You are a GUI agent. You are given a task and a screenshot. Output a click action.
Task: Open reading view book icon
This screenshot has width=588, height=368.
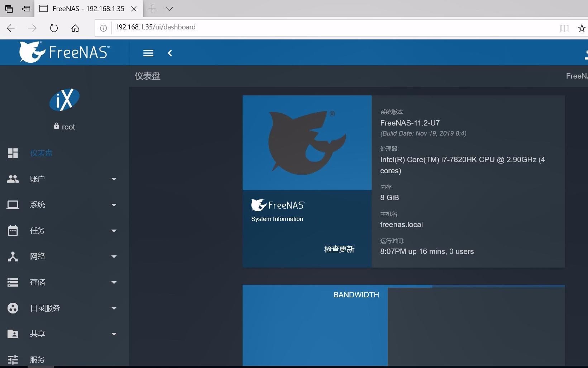click(x=564, y=28)
